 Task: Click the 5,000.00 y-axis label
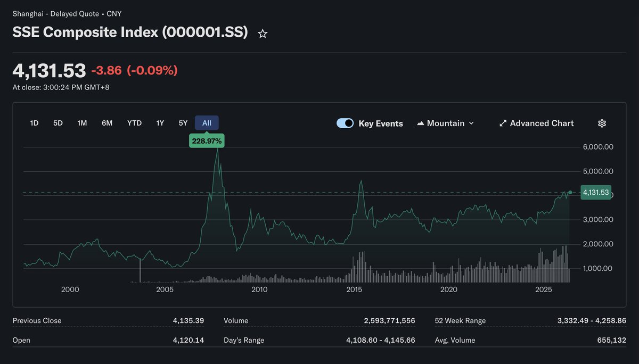598,171
